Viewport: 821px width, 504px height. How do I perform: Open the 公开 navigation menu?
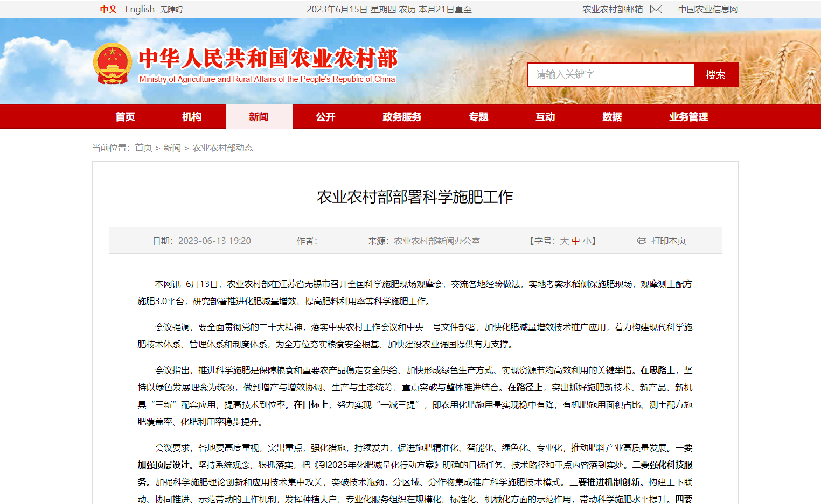(326, 116)
